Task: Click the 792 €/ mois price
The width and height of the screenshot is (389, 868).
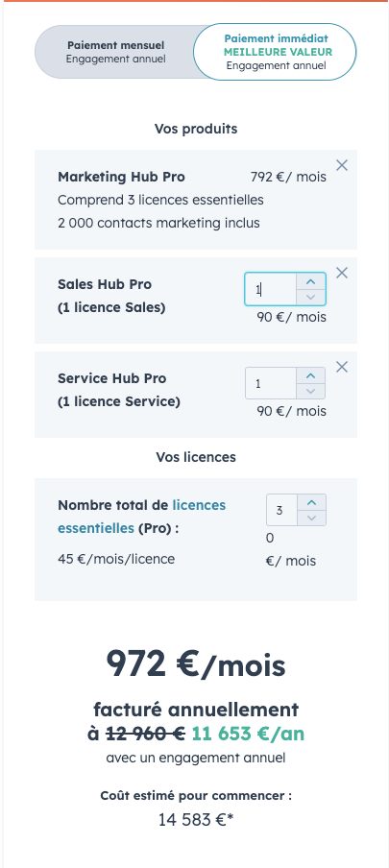Action: click(x=288, y=177)
